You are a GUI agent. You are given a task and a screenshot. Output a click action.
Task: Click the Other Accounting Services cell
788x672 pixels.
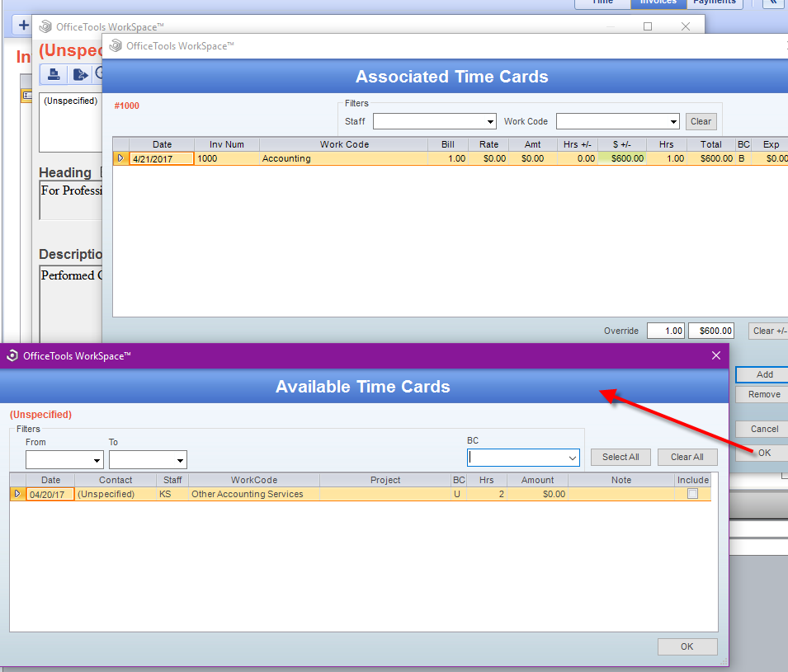click(254, 494)
